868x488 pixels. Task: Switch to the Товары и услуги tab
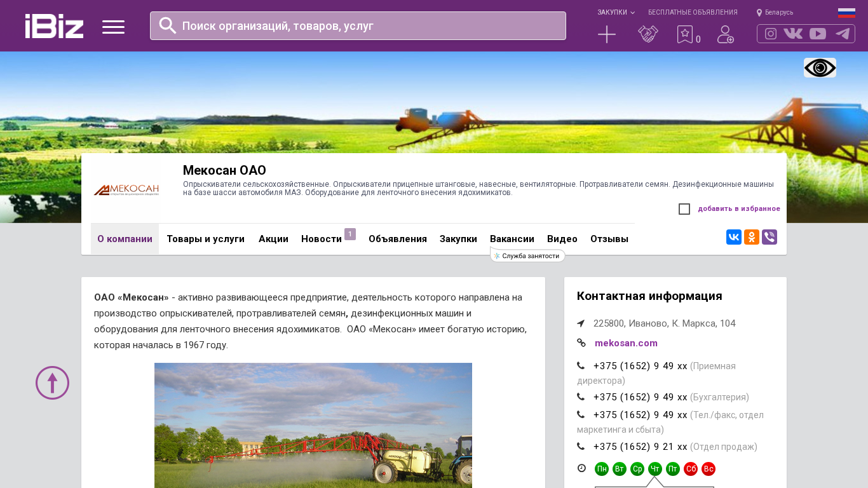(x=205, y=239)
